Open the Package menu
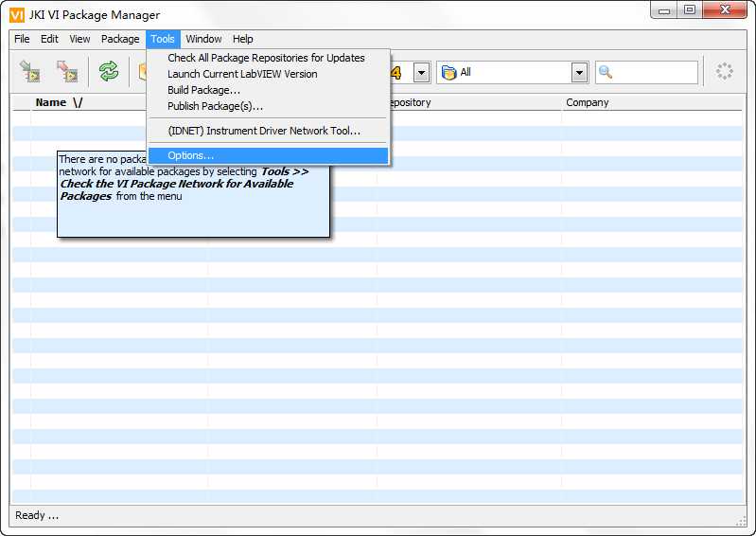Image resolution: width=756 pixels, height=536 pixels. [x=120, y=39]
